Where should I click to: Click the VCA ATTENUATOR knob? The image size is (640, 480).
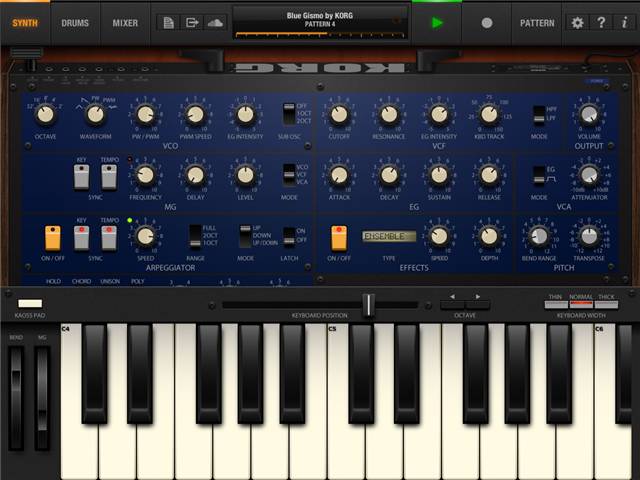click(x=589, y=175)
